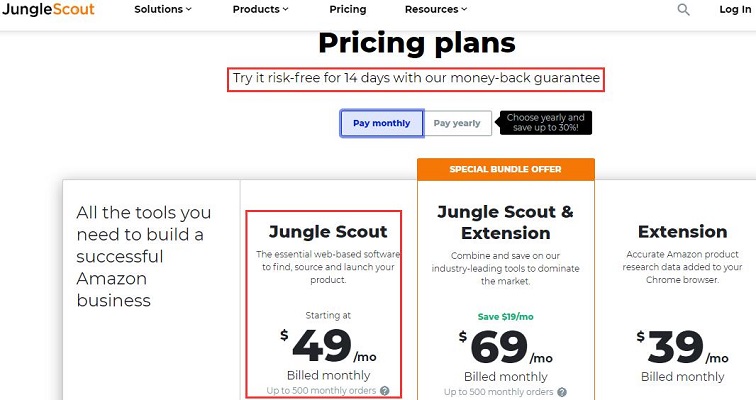
Task: Click the $49/mo price
Action: tap(322, 346)
